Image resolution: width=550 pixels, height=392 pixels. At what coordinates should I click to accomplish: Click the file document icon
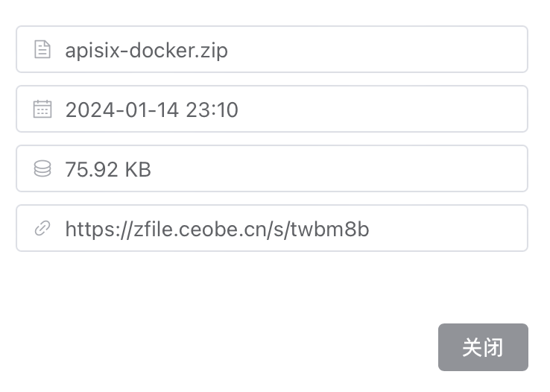tap(42, 50)
